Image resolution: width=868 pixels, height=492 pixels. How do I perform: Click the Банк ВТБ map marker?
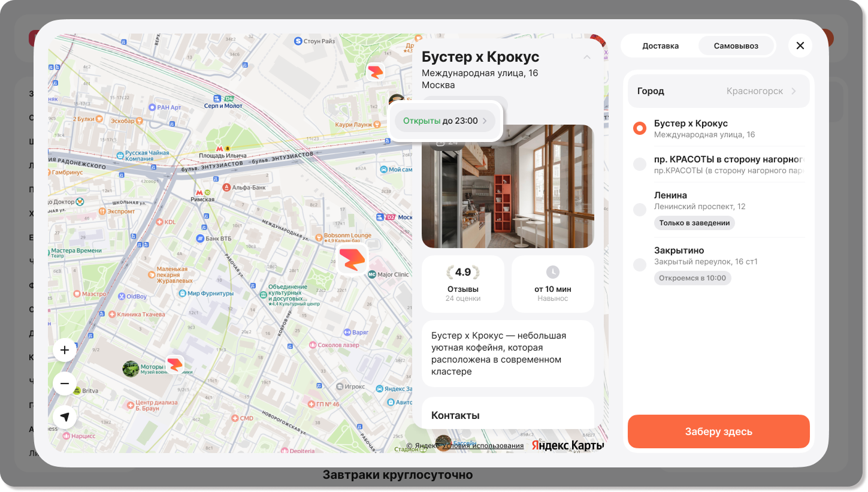click(201, 238)
